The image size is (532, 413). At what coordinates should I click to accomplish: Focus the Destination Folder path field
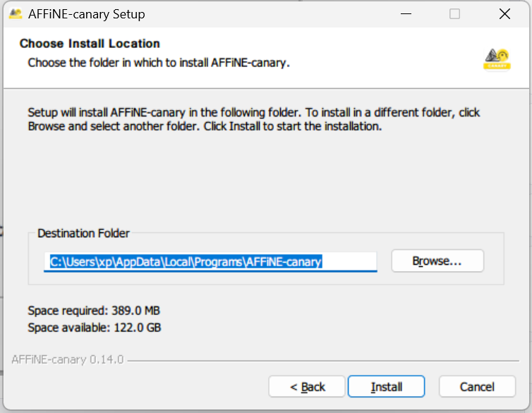pyautogui.click(x=210, y=262)
